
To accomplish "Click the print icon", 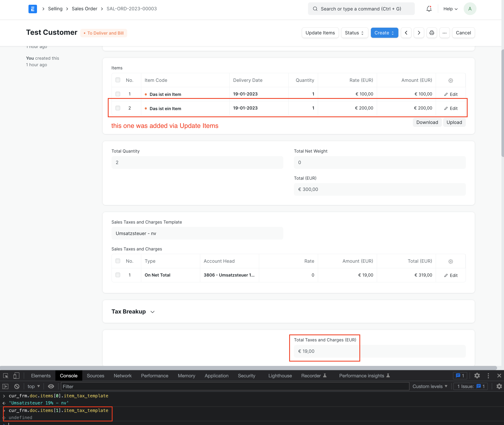I will [432, 33].
